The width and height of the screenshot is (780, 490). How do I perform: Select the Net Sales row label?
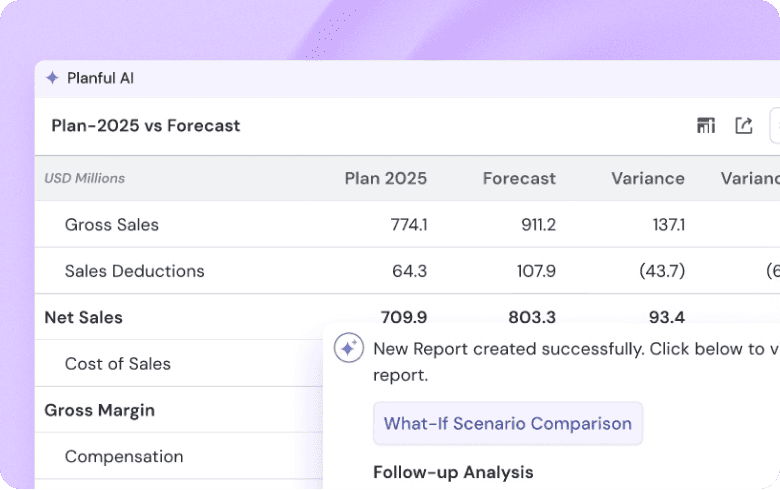84,317
